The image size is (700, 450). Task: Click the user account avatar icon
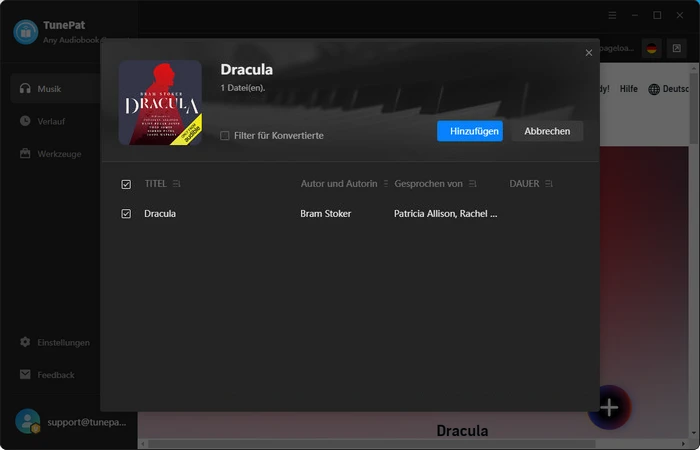[27, 421]
